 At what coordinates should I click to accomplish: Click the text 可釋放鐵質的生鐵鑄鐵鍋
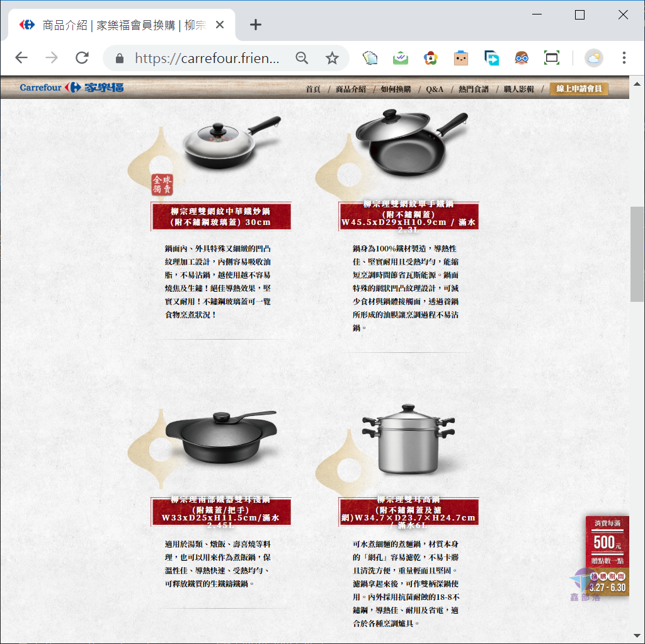(x=207, y=584)
